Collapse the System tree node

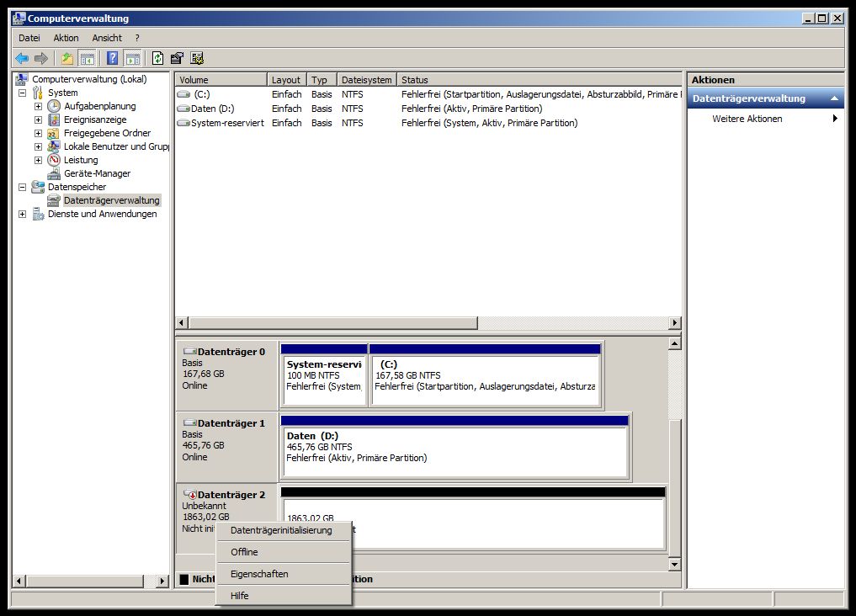pyautogui.click(x=23, y=93)
